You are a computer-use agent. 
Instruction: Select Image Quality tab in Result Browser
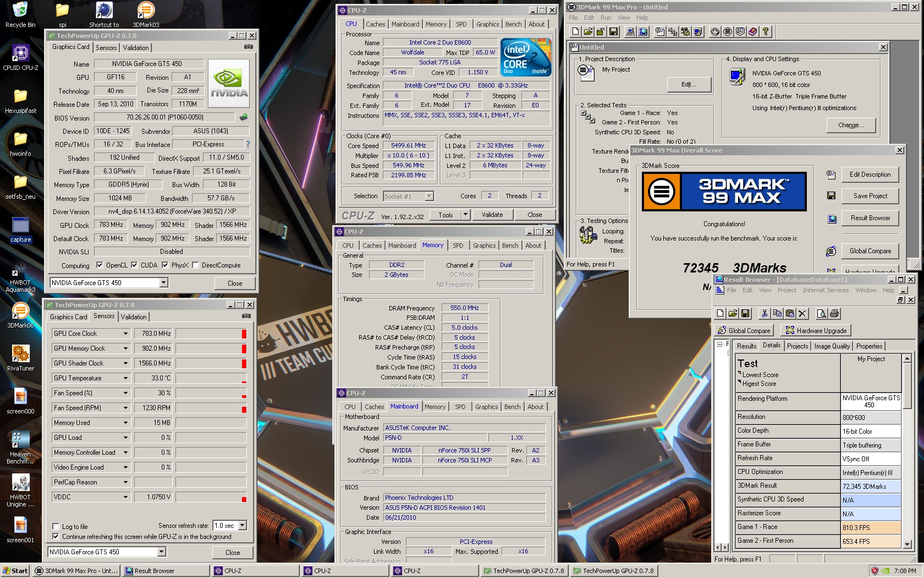point(832,346)
